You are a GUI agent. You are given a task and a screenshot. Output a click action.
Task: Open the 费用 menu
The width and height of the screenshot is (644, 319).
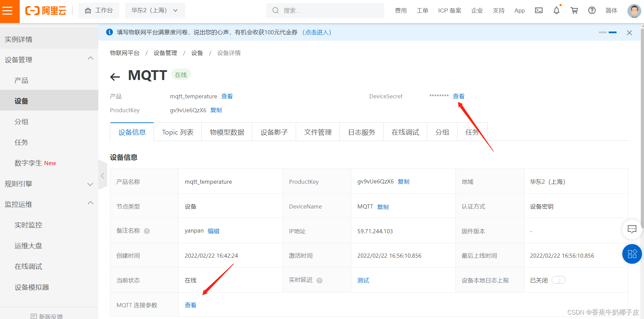point(401,11)
